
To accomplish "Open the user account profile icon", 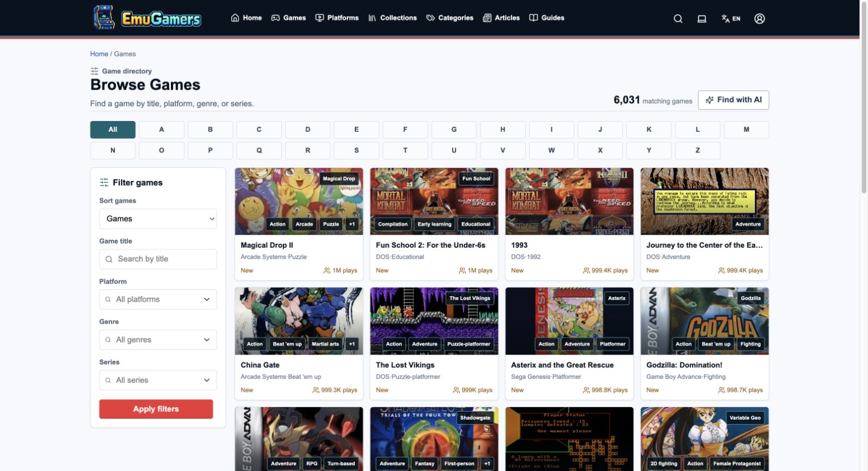I will [759, 18].
